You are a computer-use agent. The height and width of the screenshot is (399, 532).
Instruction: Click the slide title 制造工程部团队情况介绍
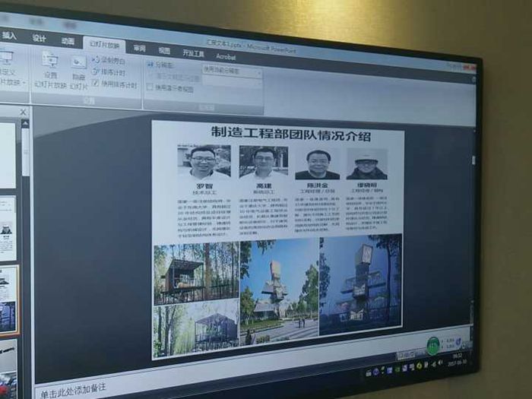pyautogui.click(x=291, y=133)
